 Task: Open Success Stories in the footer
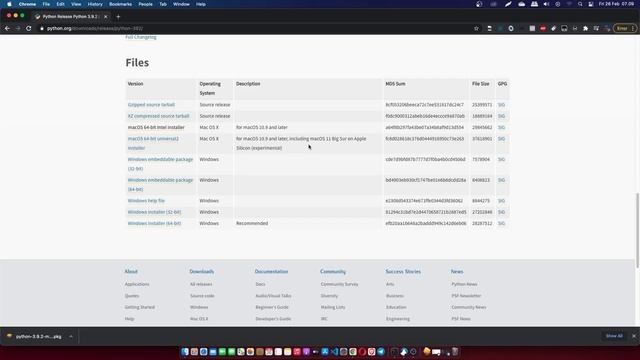(403, 271)
